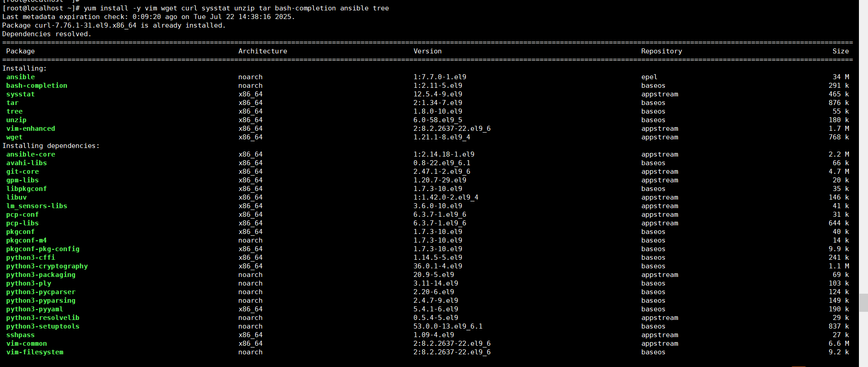This screenshot has height=367, width=868.
Task: Click the 'sysstat' package entry
Action: (x=20, y=94)
